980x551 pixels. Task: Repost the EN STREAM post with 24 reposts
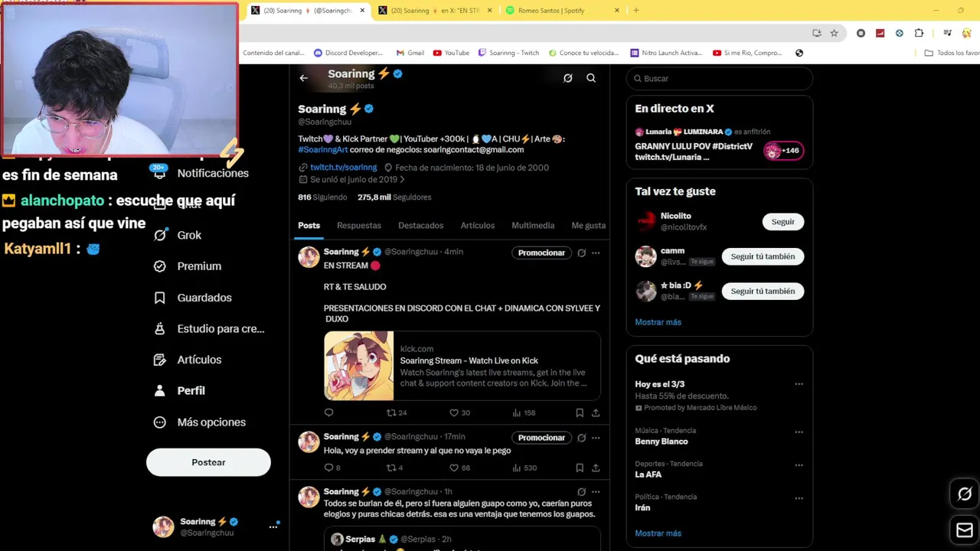pyautogui.click(x=396, y=412)
